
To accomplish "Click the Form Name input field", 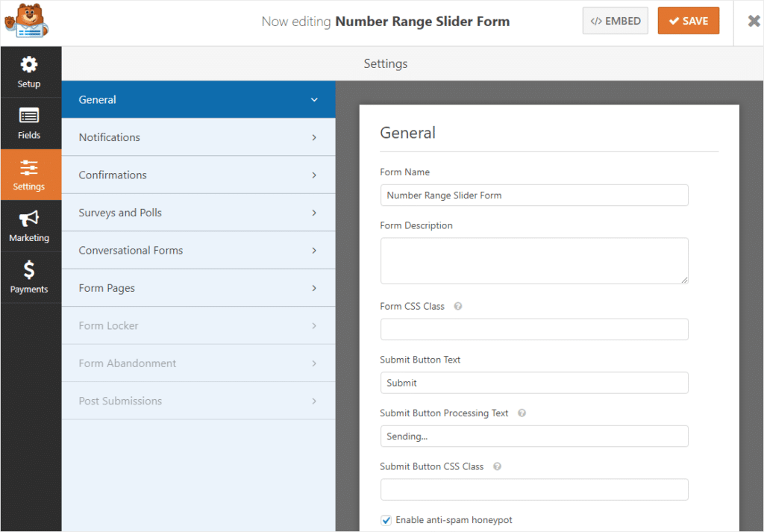I will (534, 195).
